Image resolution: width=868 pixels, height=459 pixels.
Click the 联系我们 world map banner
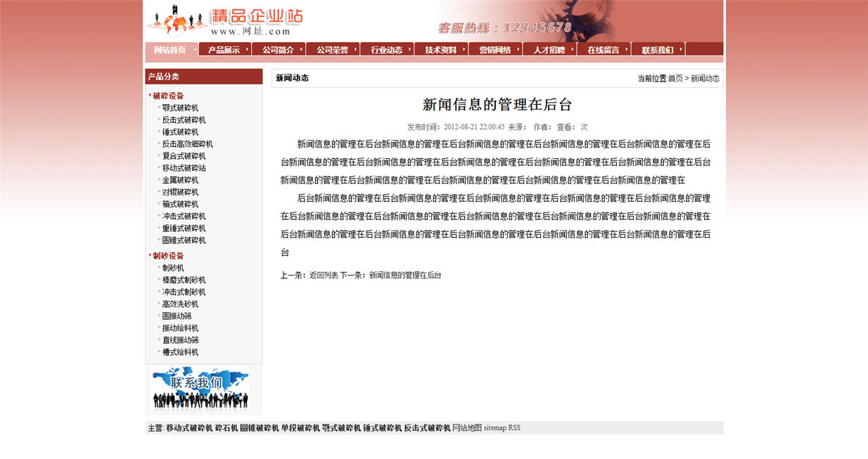[199, 388]
